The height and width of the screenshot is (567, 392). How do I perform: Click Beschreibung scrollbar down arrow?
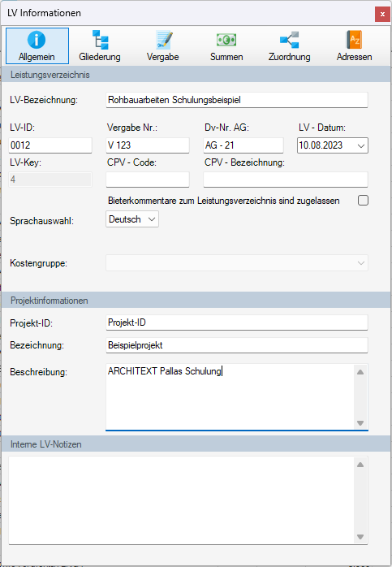tap(360, 422)
